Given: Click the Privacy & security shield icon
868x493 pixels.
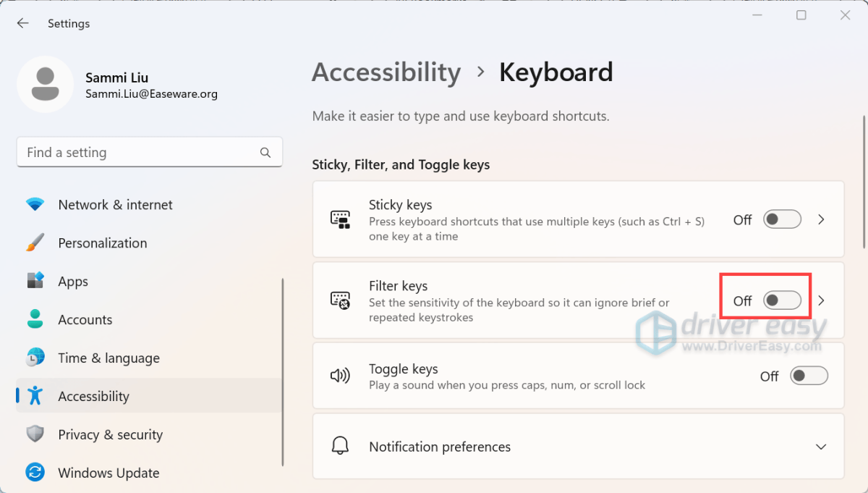Looking at the screenshot, I should click(35, 434).
